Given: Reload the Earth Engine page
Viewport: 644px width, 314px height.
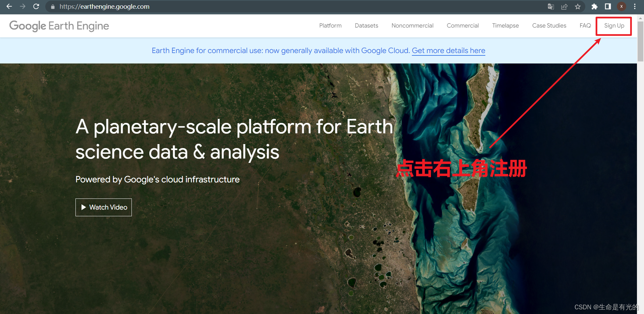Looking at the screenshot, I should point(36,6).
